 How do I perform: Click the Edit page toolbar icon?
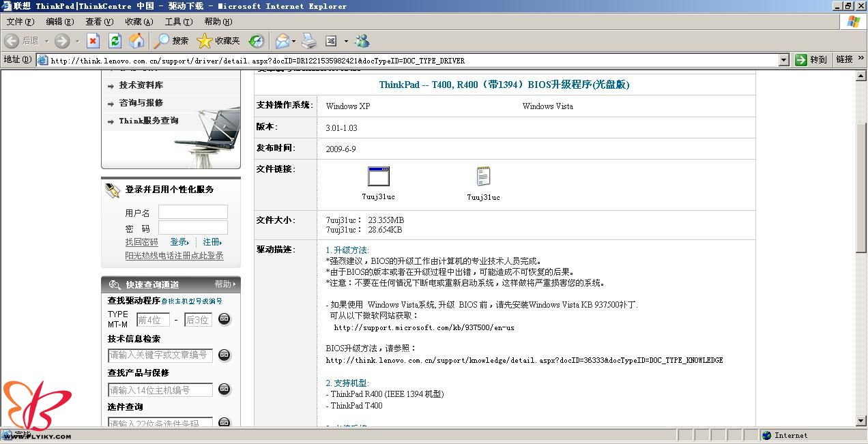tap(331, 41)
